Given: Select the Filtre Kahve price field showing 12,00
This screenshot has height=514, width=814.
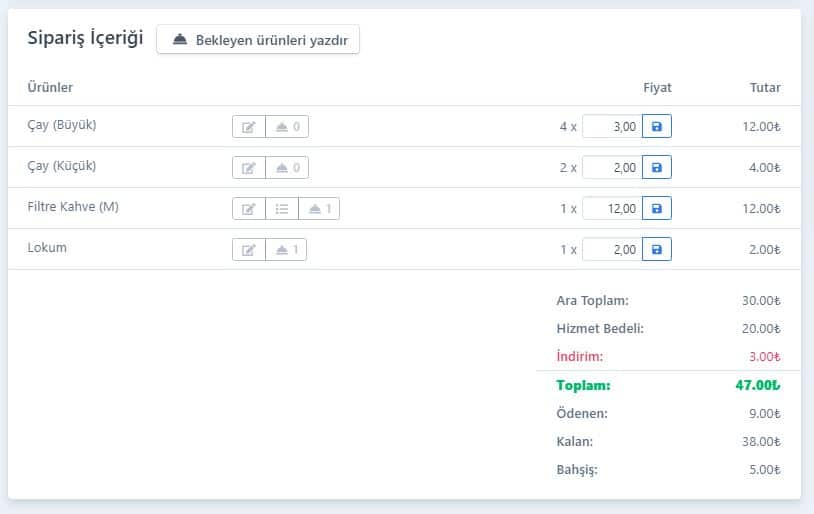Looking at the screenshot, I should coord(613,208).
